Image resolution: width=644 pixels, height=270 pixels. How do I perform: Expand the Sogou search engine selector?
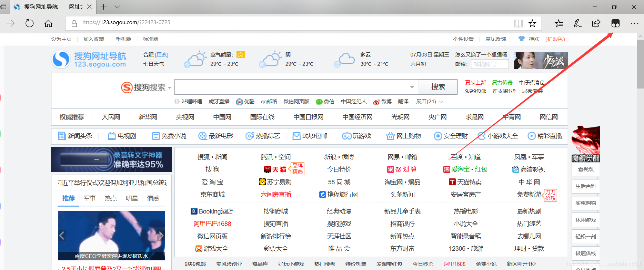tap(169, 88)
